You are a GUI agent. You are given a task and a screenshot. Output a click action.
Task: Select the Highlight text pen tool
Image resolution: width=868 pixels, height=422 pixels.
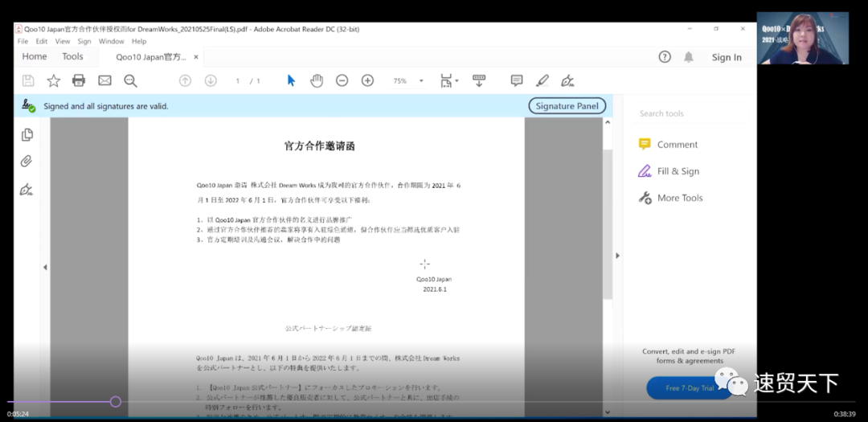click(x=542, y=81)
